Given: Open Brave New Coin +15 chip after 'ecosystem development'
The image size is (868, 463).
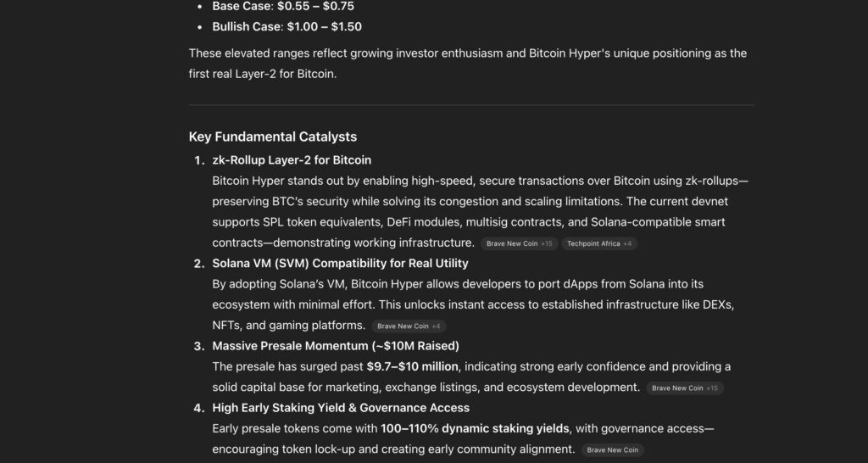Looking at the screenshot, I should click(685, 388).
